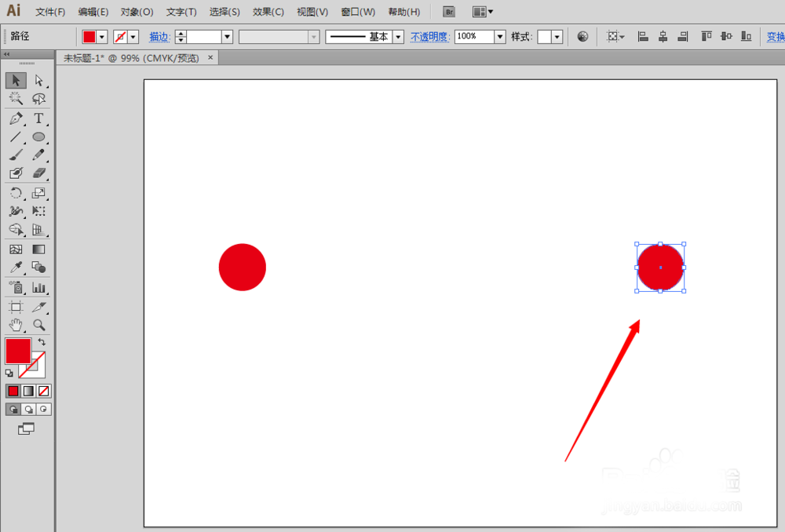Enable Draw Inside mode
Screen dimensions: 785x532
[44, 410]
